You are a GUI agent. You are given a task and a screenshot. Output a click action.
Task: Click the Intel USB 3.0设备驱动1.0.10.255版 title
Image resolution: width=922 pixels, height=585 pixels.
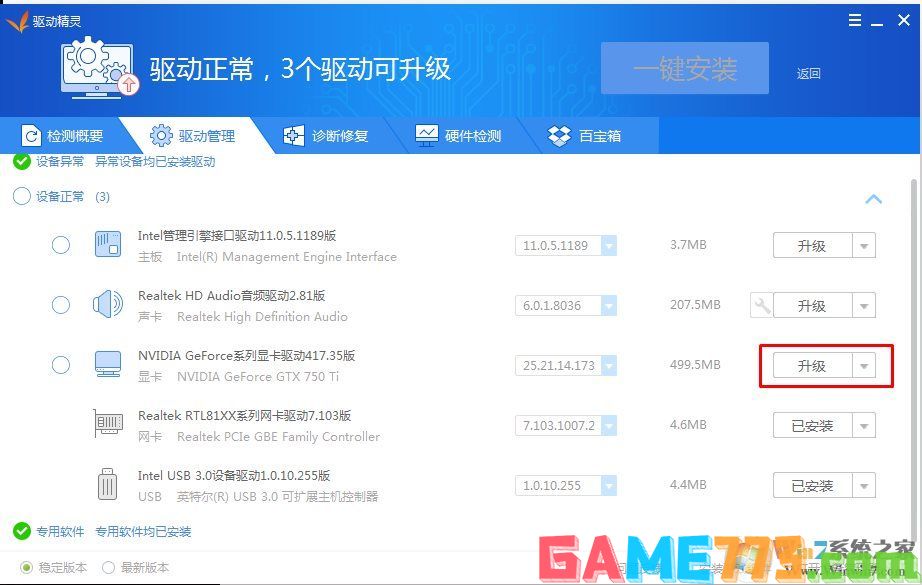(x=234, y=476)
